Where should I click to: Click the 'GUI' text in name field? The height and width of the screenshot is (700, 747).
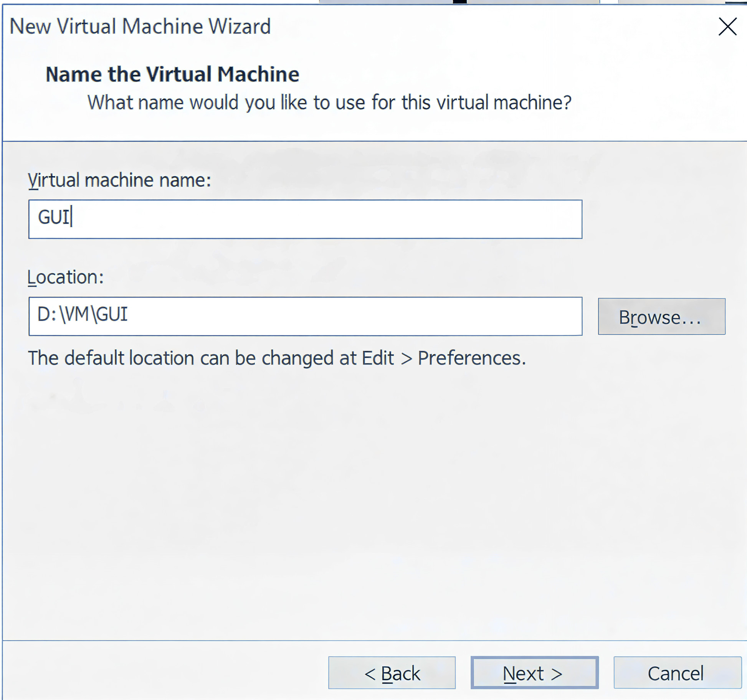[53, 217]
